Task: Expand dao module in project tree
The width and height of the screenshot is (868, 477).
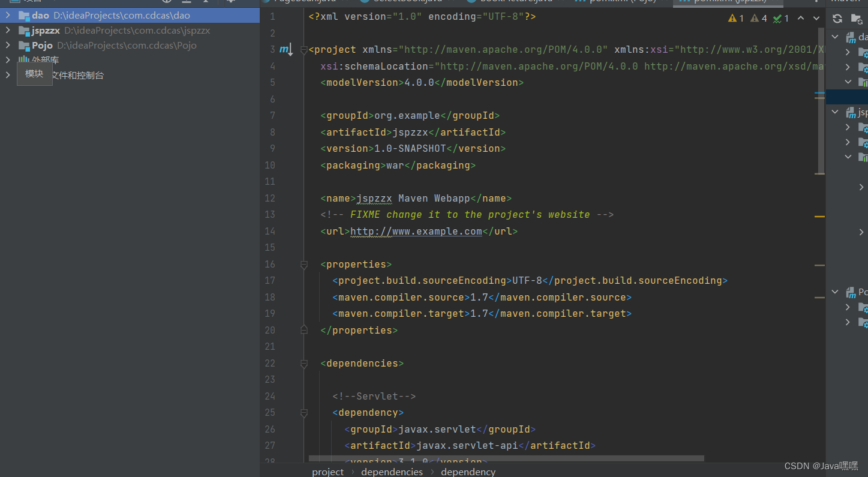Action: coord(8,16)
